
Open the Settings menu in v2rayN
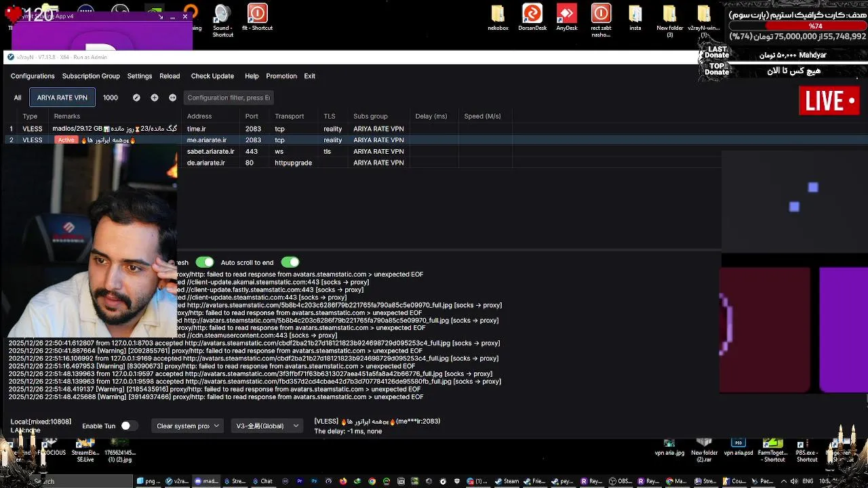coord(140,76)
